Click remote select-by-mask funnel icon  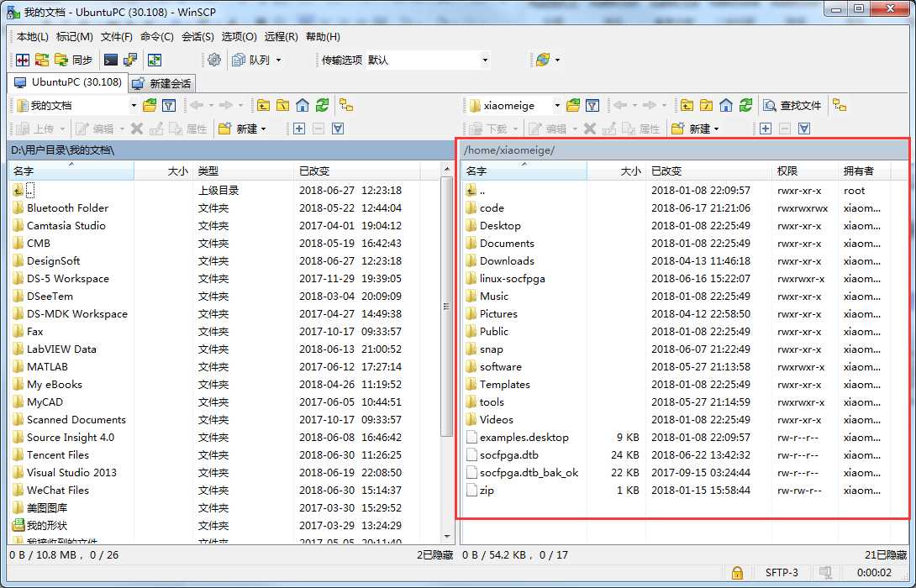coord(804,129)
